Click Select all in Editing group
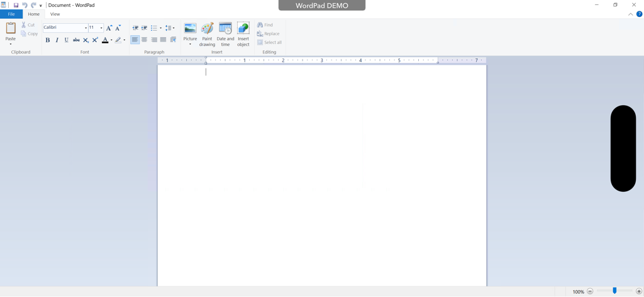The image size is (644, 297). tap(269, 42)
